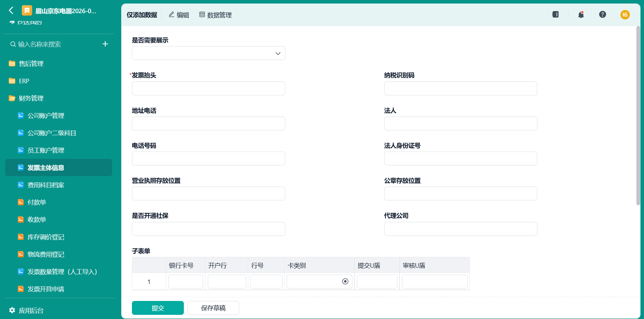The height and width of the screenshot is (319, 644).
Task: Open the 编辑 menu item
Action: point(179,15)
